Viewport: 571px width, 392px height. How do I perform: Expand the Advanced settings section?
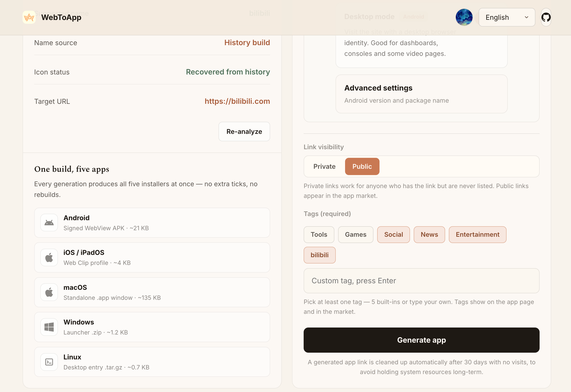pyautogui.click(x=421, y=94)
